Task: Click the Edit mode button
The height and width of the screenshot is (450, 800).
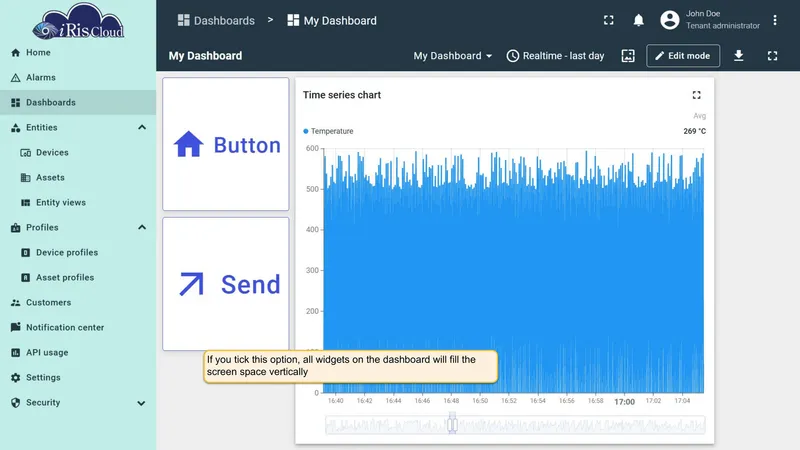Action: (683, 56)
